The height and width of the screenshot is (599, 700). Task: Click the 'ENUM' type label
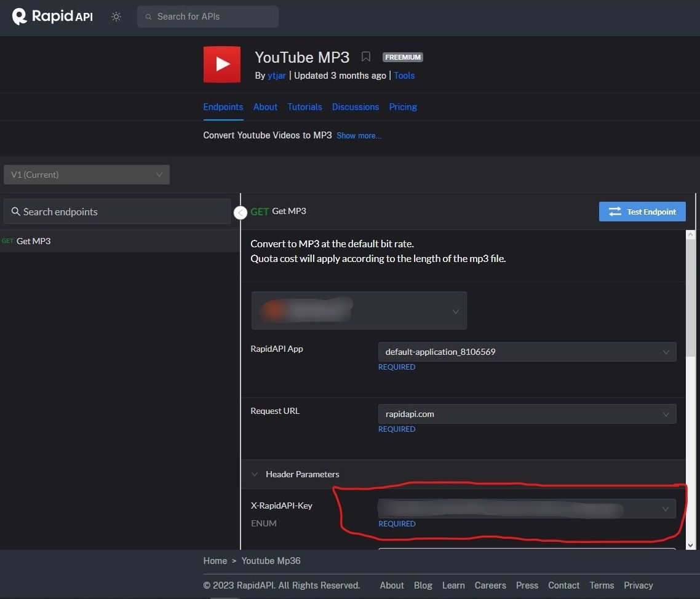pos(263,523)
